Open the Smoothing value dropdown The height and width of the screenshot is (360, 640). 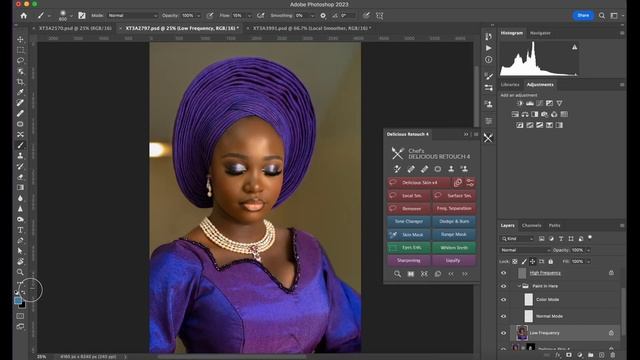(x=312, y=16)
